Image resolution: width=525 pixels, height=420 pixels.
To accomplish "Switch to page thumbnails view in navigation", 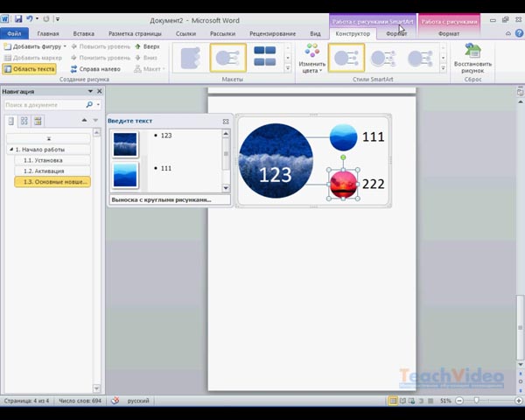I will (24, 121).
